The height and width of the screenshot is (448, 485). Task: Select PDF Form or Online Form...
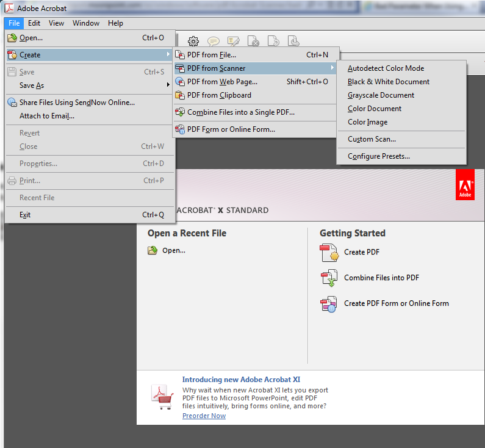click(255, 129)
